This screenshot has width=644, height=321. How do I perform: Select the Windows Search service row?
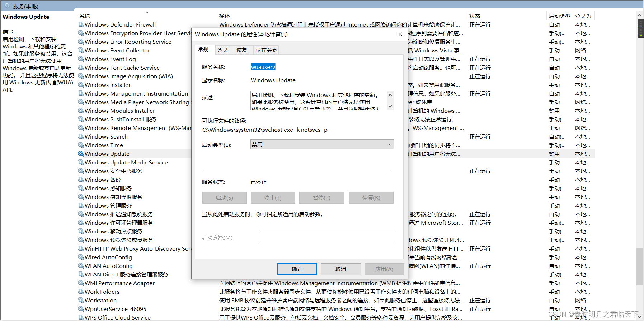(106, 136)
